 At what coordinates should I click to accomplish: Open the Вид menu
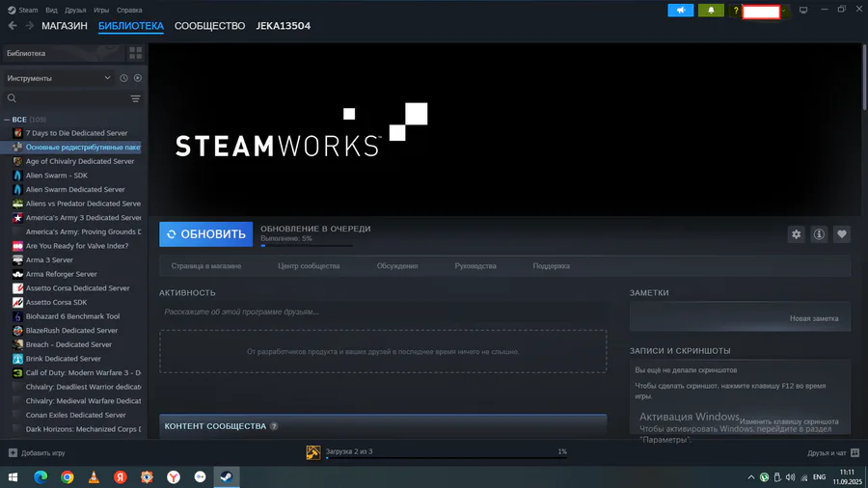pos(51,10)
